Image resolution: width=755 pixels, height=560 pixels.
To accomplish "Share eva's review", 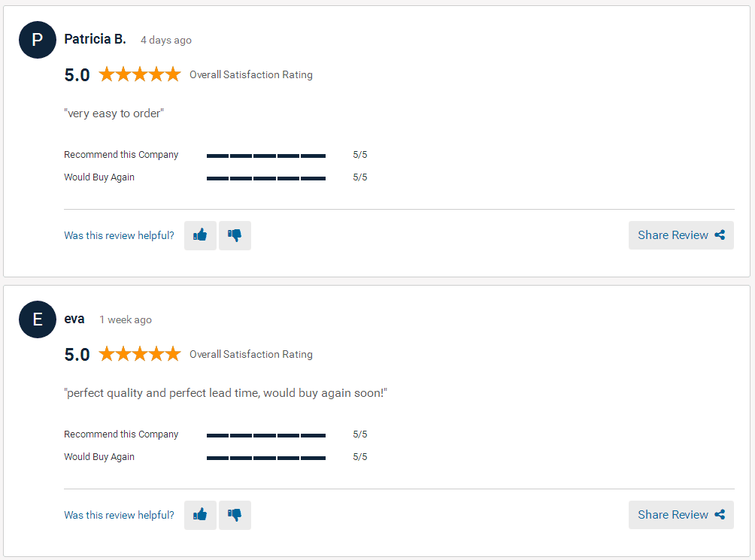I will pos(681,515).
